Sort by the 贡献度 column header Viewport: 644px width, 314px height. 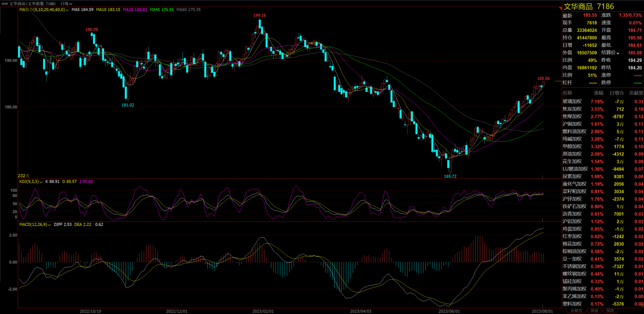point(636,93)
